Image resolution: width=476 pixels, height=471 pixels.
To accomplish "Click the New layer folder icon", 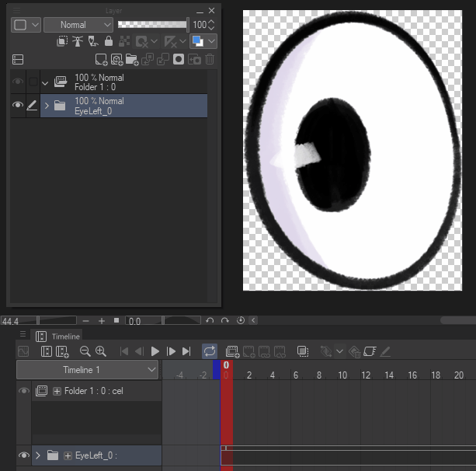I will pos(132,59).
